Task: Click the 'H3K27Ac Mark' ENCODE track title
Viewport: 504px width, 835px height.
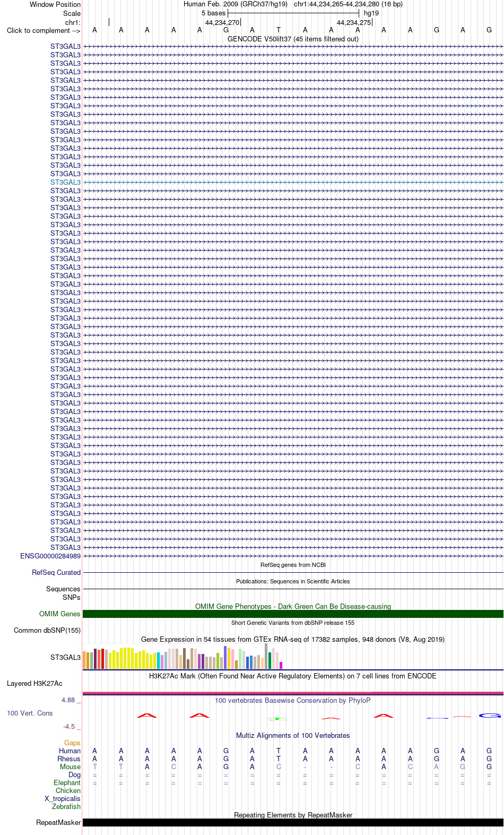Action: (x=293, y=676)
